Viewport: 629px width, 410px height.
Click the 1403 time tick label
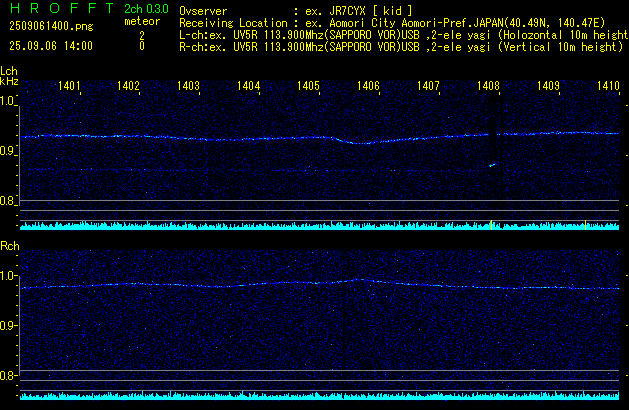pyautogui.click(x=188, y=86)
